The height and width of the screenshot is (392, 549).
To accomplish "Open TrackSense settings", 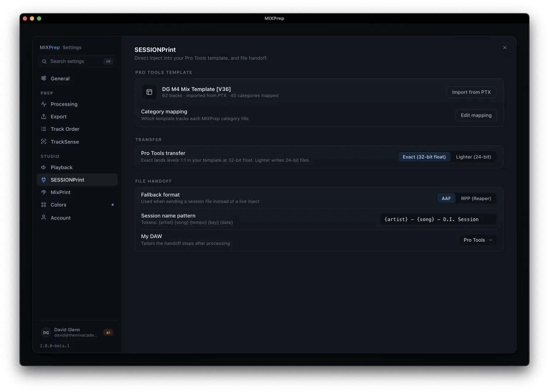I will (77, 141).
